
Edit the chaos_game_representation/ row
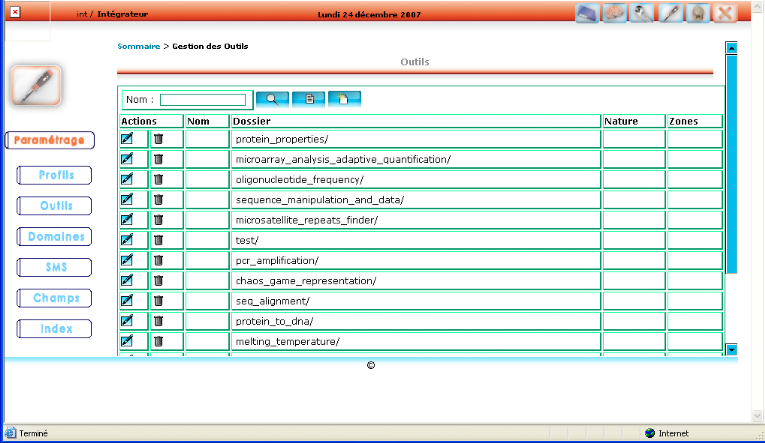pyautogui.click(x=127, y=280)
